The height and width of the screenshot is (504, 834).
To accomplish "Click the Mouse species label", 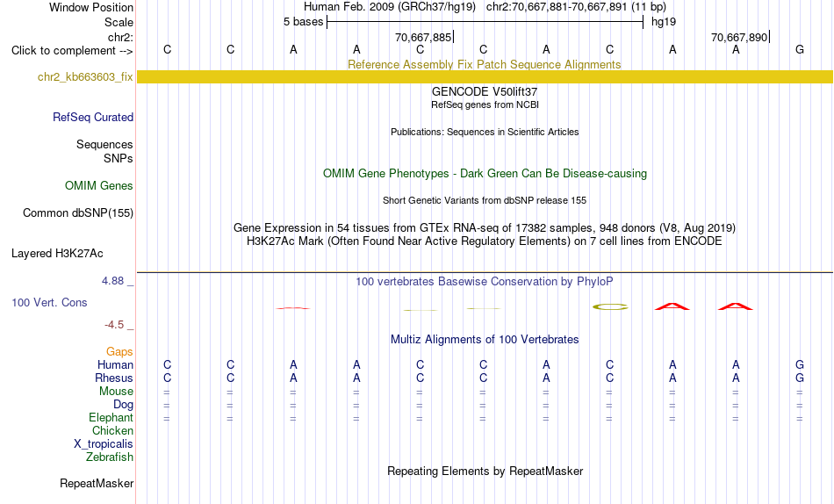I will (116, 392).
